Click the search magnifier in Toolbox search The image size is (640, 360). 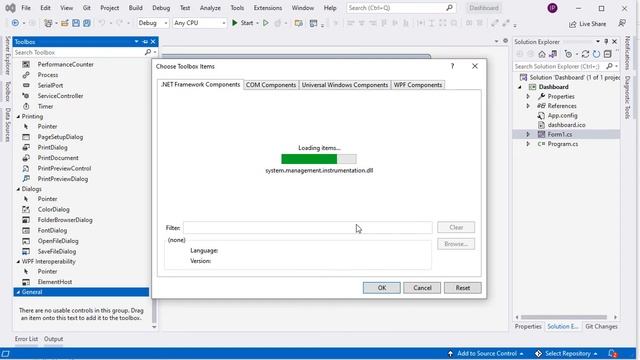coord(148,52)
